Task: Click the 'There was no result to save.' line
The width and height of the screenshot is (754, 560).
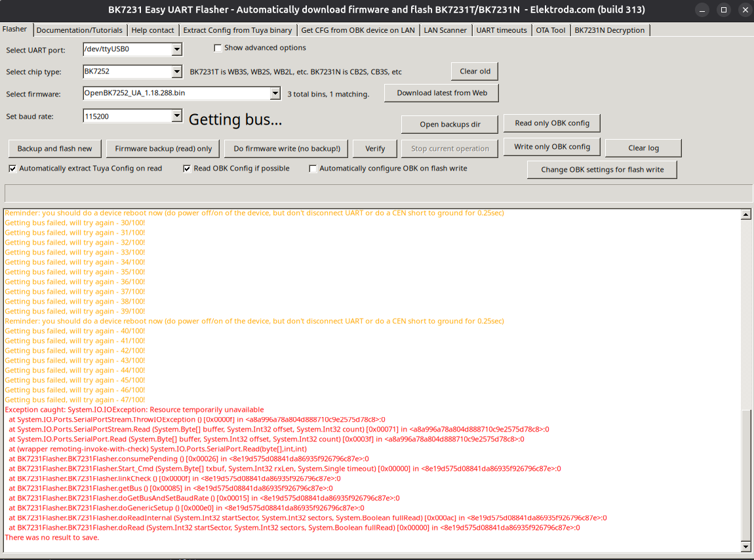Action: click(x=52, y=538)
